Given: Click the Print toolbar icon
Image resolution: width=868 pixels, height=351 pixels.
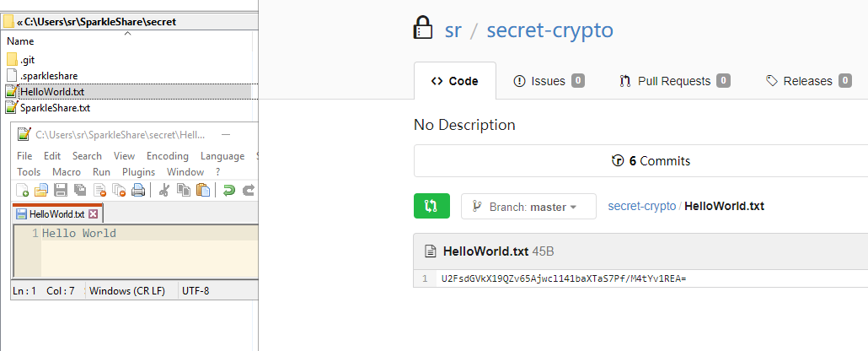Looking at the screenshot, I should coord(138,190).
